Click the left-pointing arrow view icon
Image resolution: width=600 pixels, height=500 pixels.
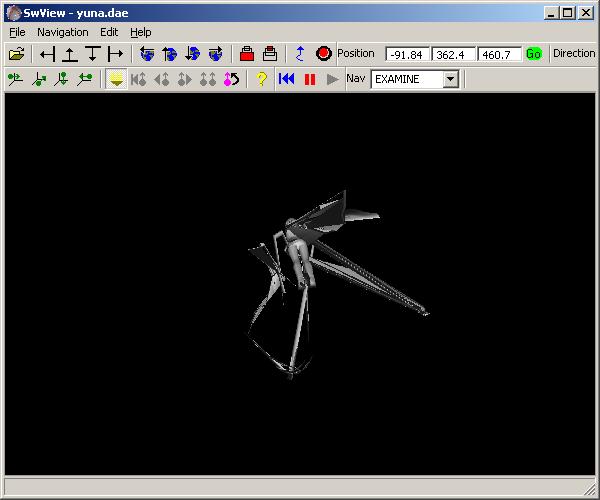(46, 54)
